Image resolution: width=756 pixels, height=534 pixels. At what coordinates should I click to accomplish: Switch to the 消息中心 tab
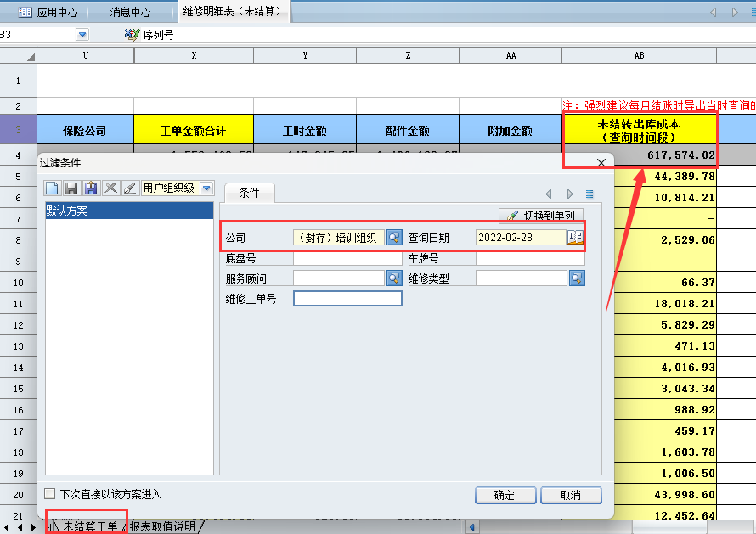[130, 13]
